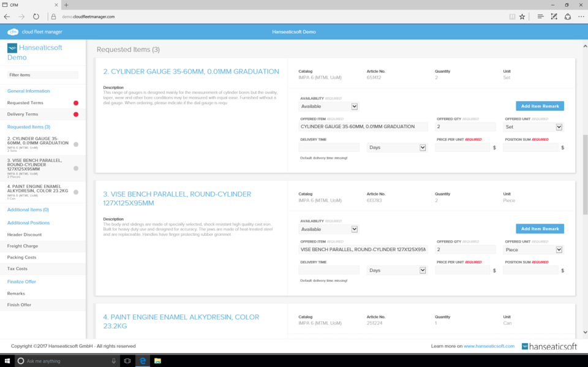Click red status dot beside Requested Terms

pyautogui.click(x=76, y=103)
